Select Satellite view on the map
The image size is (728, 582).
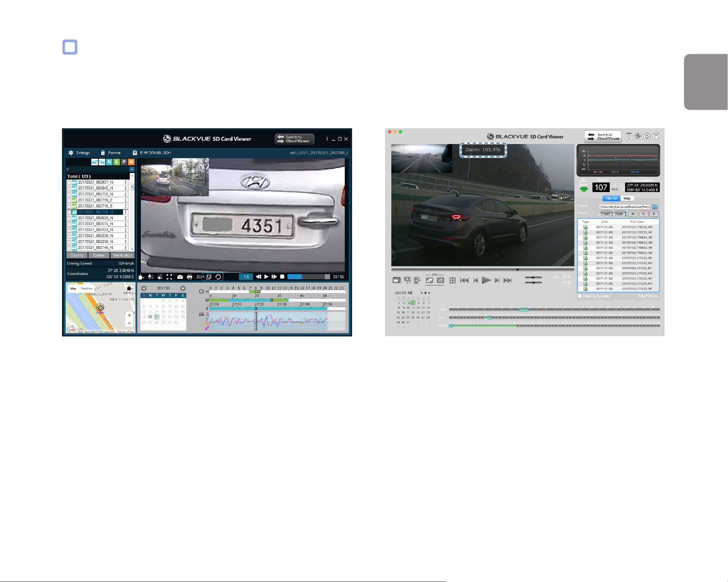point(87,289)
